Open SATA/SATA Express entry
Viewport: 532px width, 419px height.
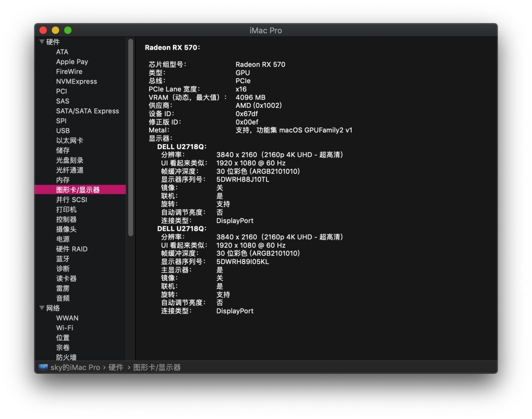click(x=88, y=111)
